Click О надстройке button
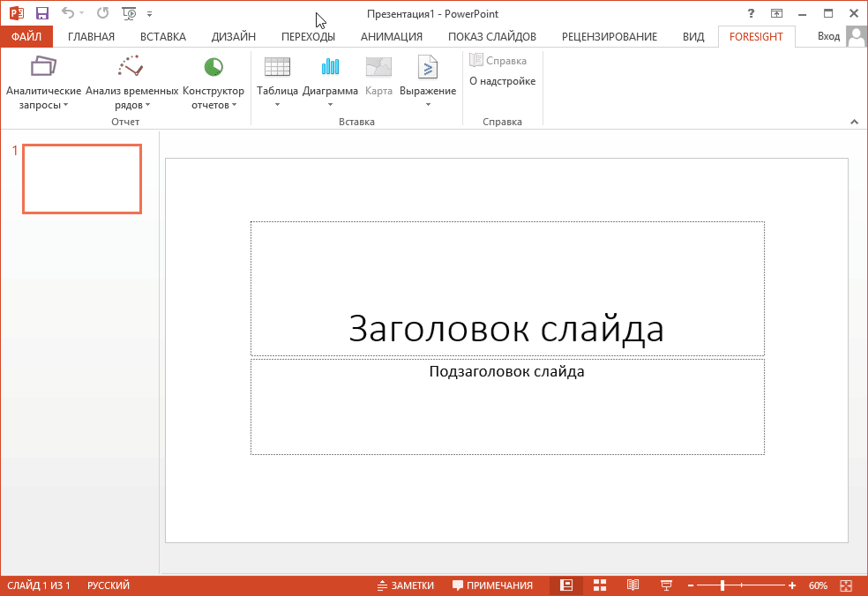The height and width of the screenshot is (596, 868). pos(502,81)
